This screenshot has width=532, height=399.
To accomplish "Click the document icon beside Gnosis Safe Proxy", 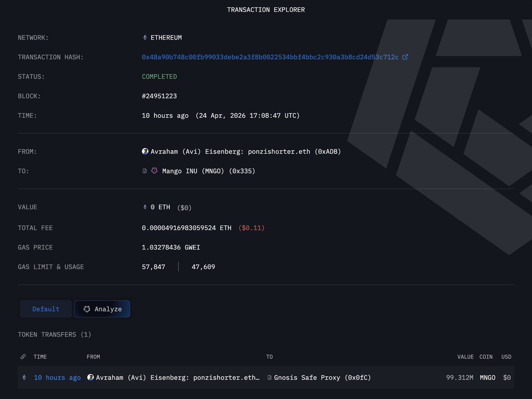I will click(x=270, y=378).
